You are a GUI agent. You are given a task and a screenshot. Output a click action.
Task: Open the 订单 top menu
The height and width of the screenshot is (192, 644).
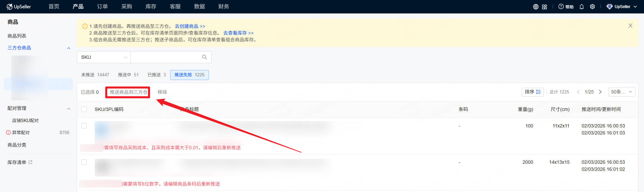click(x=102, y=7)
